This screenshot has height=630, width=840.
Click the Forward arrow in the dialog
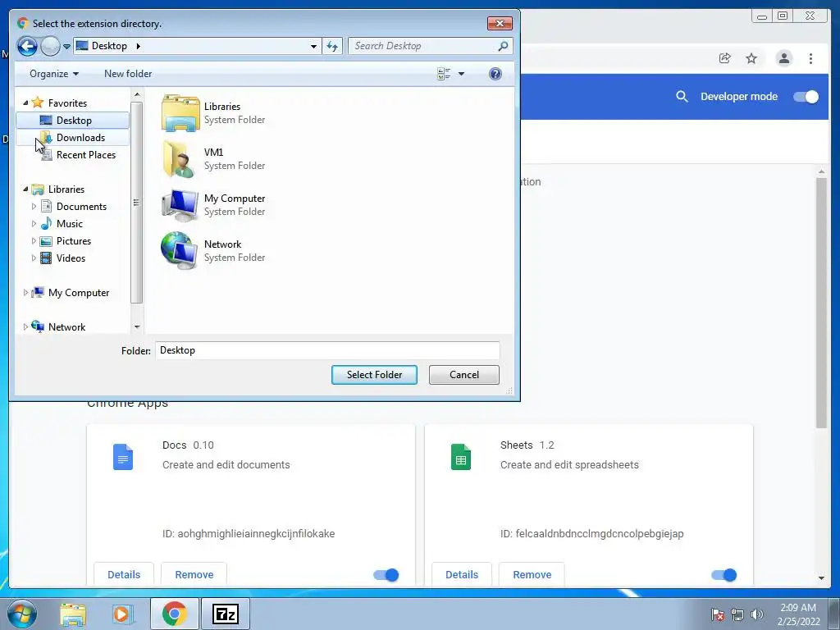pyautogui.click(x=50, y=46)
